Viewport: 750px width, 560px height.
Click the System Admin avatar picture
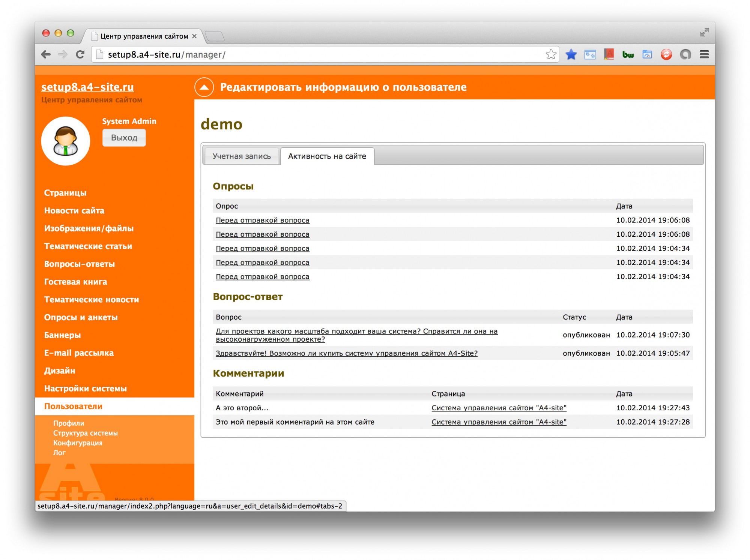click(x=66, y=141)
